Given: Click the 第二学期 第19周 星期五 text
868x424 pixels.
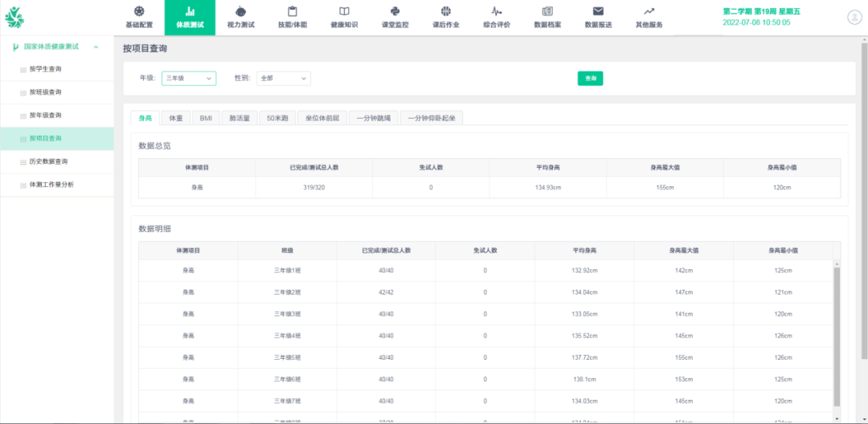Looking at the screenshot, I should [761, 11].
